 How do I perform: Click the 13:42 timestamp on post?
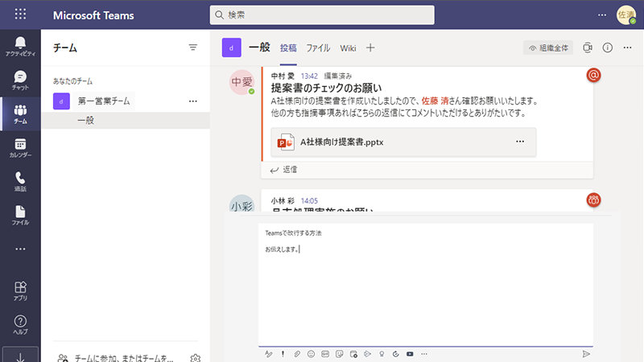point(309,76)
